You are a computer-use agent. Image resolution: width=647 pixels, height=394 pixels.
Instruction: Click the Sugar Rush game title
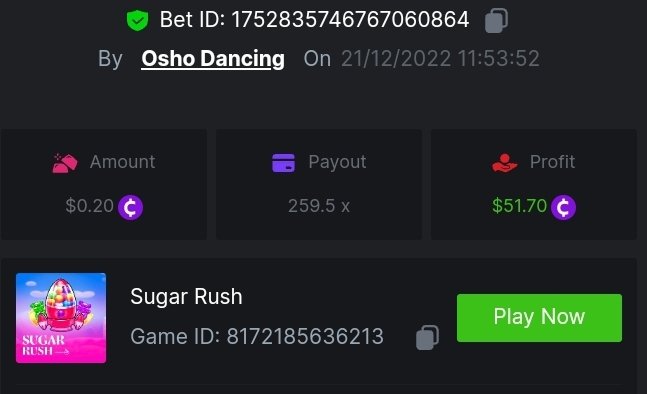coord(187,296)
